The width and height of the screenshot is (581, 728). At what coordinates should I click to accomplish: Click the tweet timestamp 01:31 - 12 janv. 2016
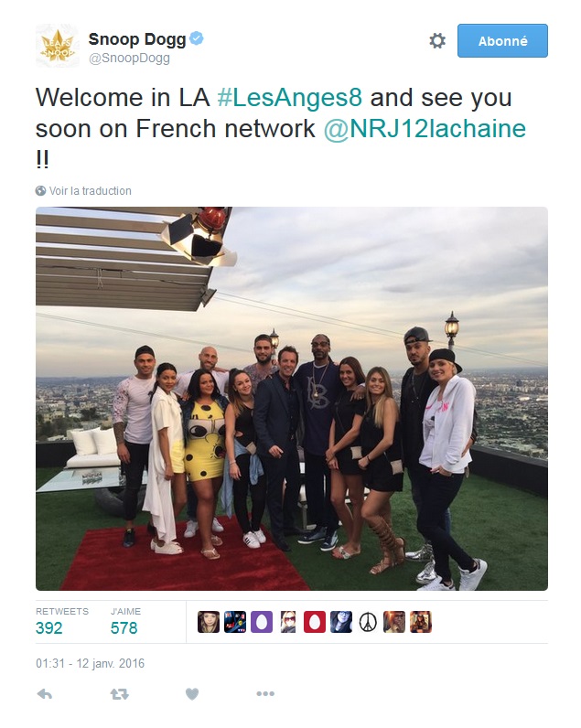pyautogui.click(x=90, y=663)
